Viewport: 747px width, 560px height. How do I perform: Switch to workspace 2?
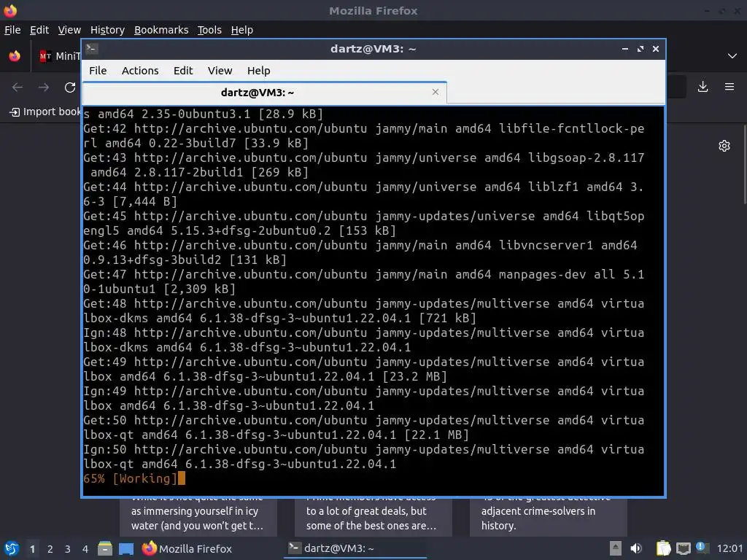tap(50, 549)
